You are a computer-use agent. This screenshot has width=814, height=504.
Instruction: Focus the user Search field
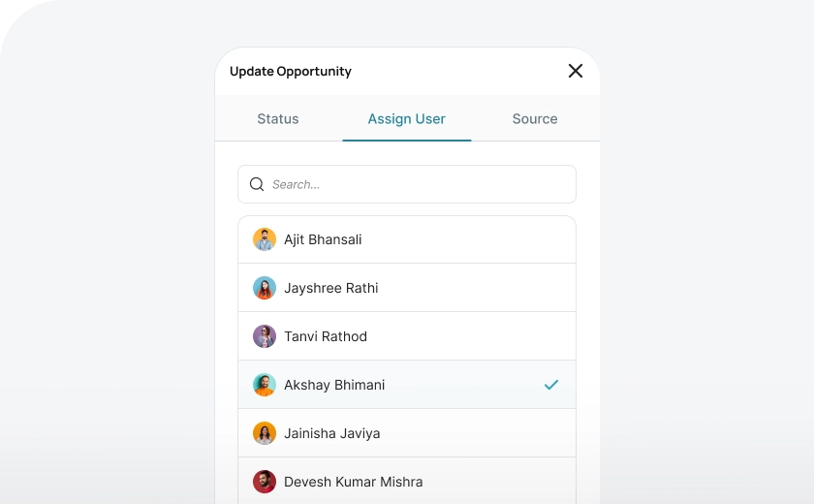[417, 184]
